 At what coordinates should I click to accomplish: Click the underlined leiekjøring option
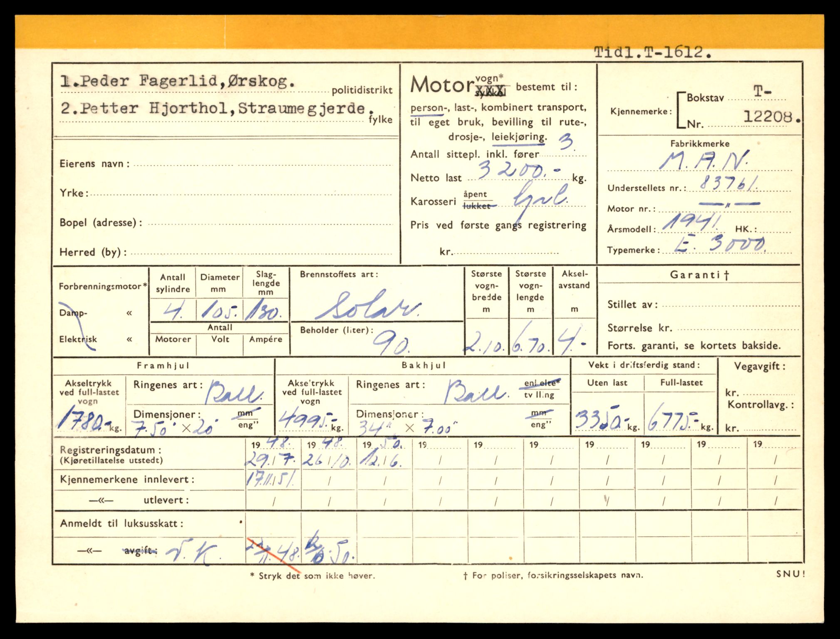pos(519,137)
